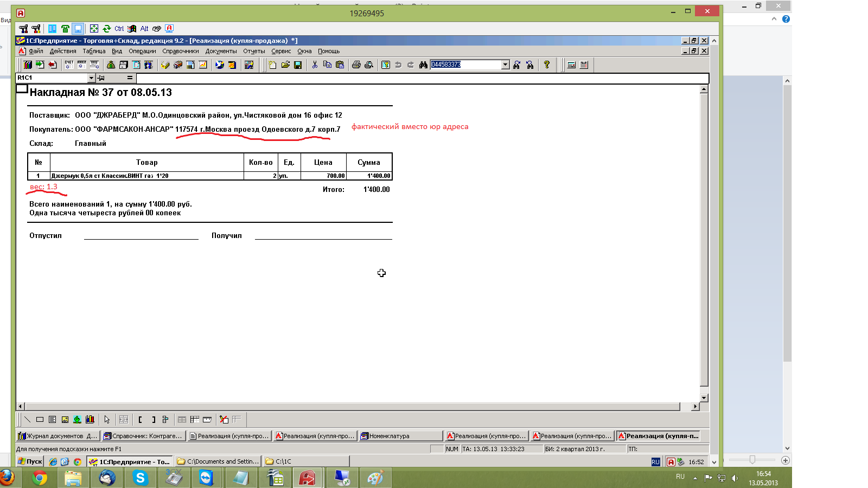Click the yellow question mark Help icon
Screen dimensions: 868x488
pyautogui.click(x=547, y=65)
